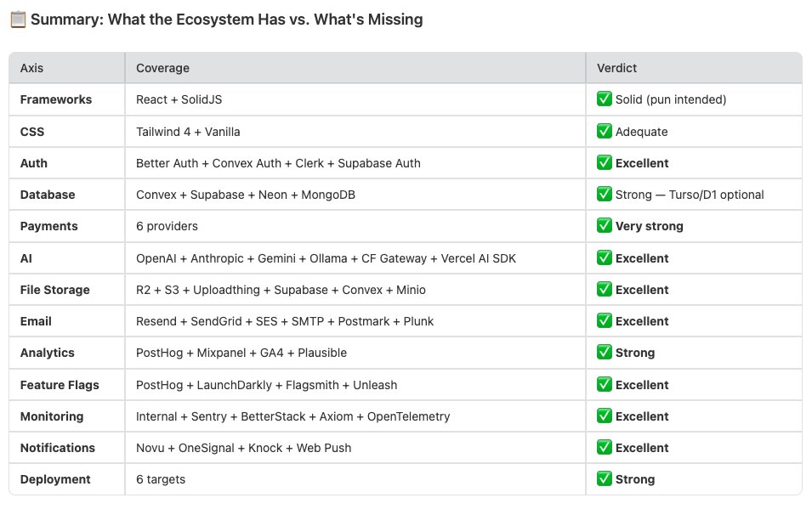Viewport: 812px width, 509px height.
Task: Click the Monitoring axis cell
Action: pyautogui.click(x=67, y=417)
